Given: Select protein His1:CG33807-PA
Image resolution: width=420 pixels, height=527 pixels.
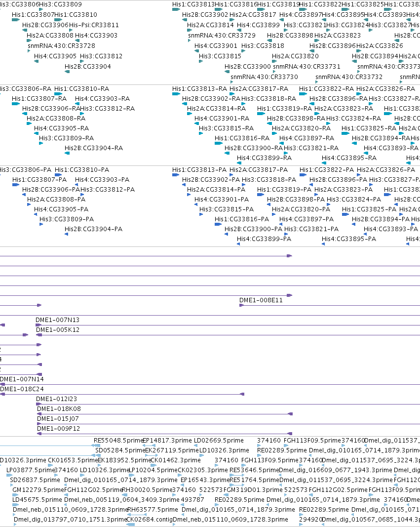Looking at the screenshot, I should coord(39,180).
